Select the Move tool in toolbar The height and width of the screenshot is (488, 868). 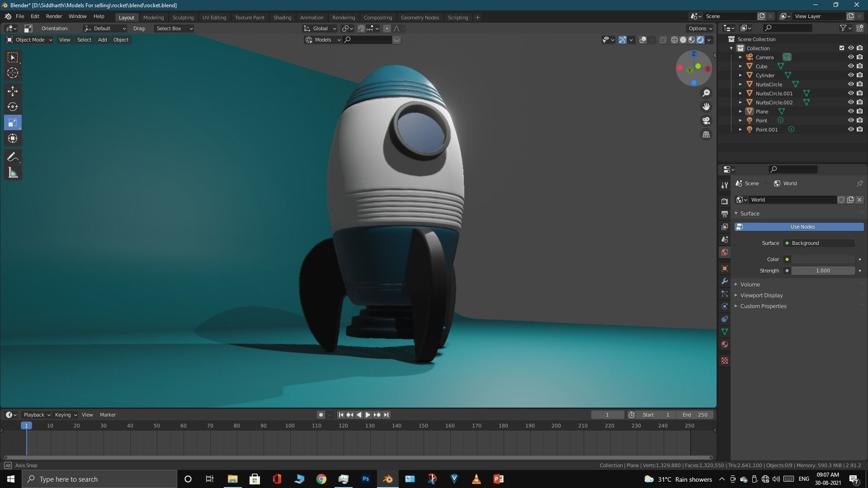click(x=13, y=91)
